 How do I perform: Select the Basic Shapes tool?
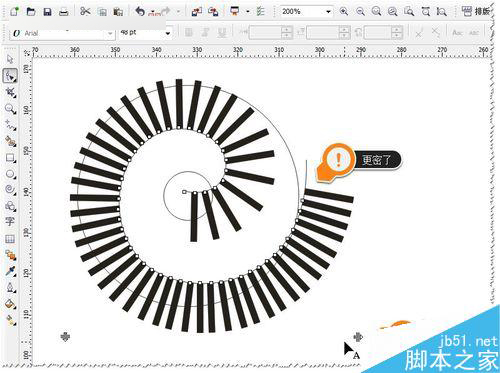coord(10,206)
